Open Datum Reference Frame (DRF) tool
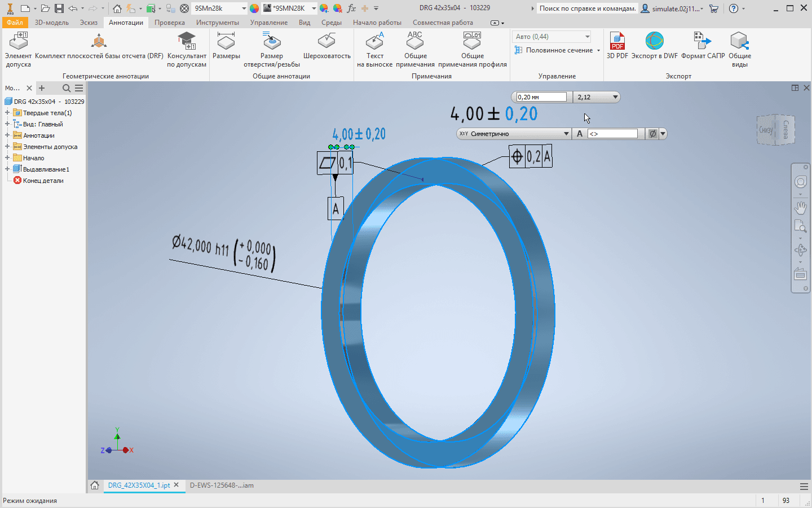The image size is (812, 508). pos(99,46)
